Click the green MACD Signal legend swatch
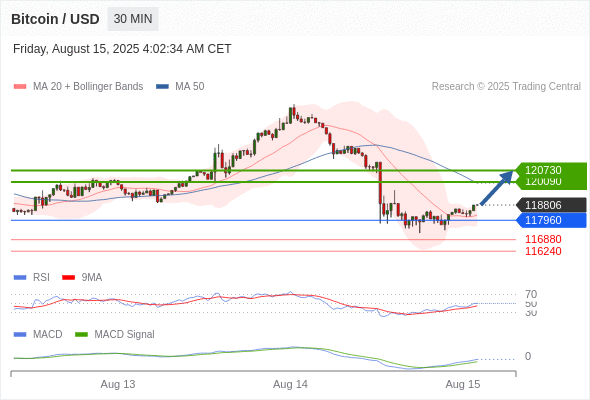This screenshot has height=400, width=590. [81, 335]
